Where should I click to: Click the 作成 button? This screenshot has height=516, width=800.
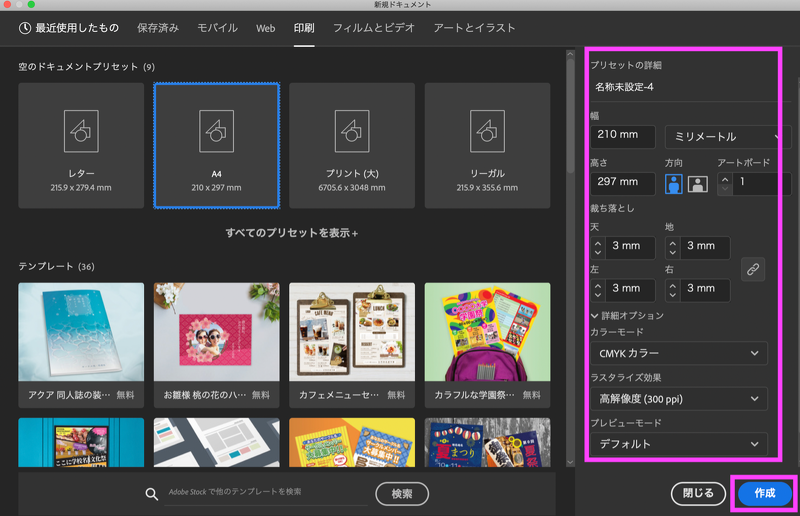pos(764,493)
